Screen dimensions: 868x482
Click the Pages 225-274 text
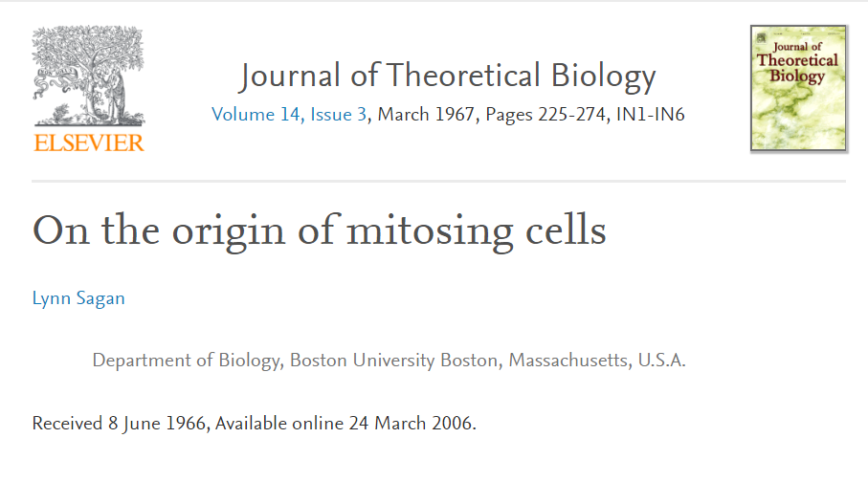[545, 116]
